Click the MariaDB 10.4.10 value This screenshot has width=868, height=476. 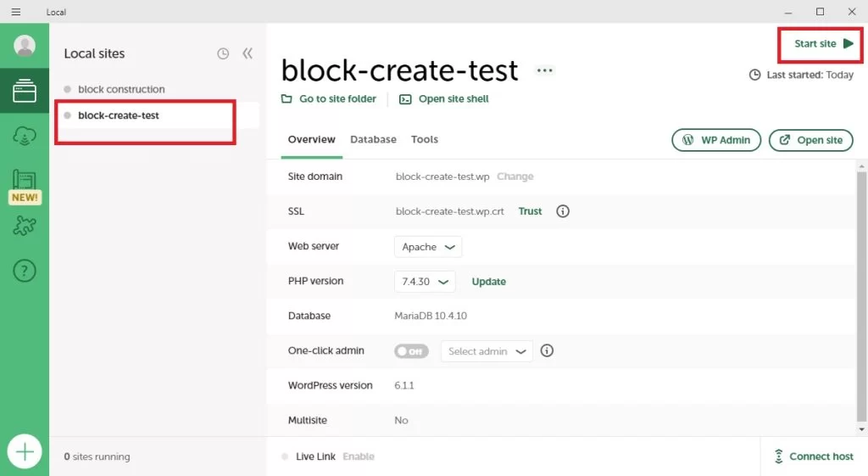(431, 316)
